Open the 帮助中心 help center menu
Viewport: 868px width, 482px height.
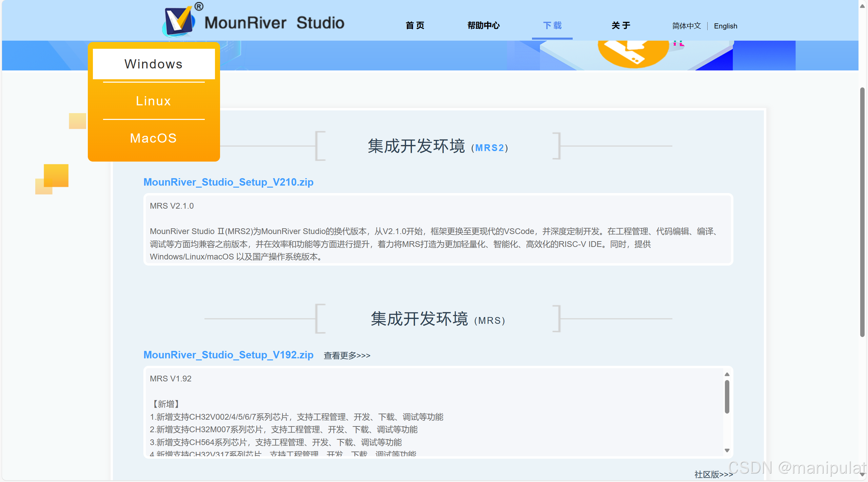484,26
